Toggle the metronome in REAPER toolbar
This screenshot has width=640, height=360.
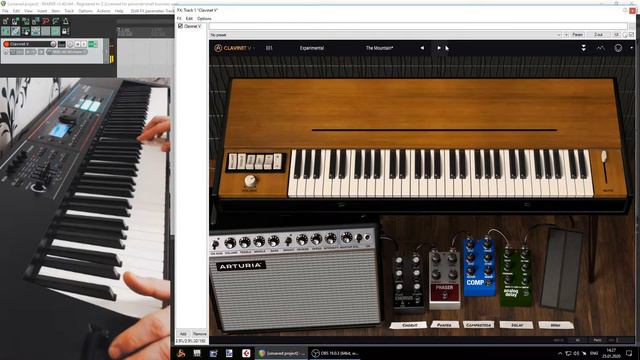pyautogui.click(x=66, y=21)
